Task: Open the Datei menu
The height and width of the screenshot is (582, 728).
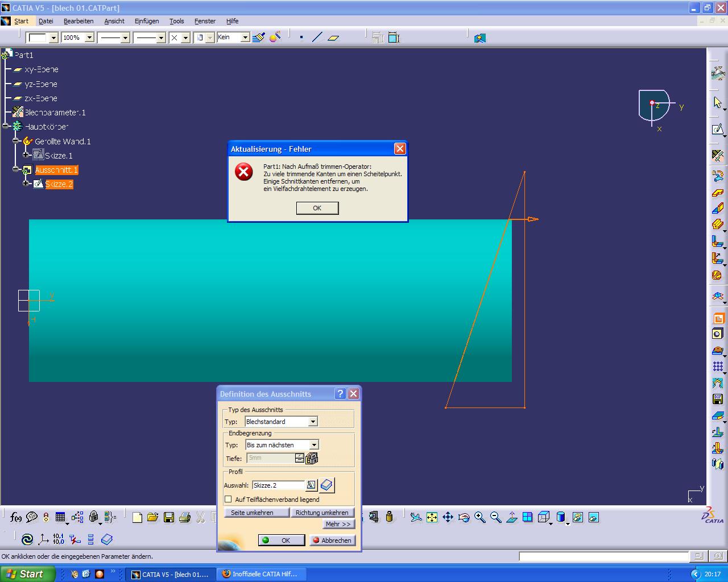Action: tap(46, 21)
